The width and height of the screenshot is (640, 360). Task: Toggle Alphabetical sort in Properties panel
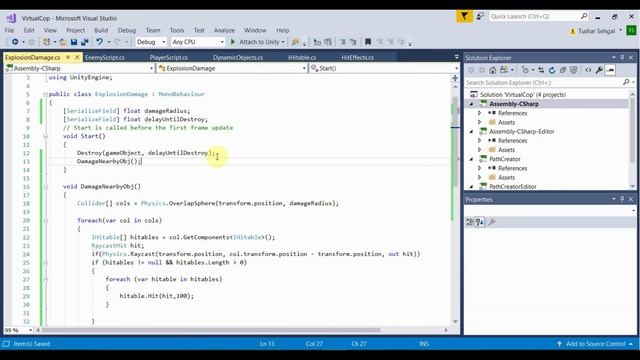click(x=480, y=222)
